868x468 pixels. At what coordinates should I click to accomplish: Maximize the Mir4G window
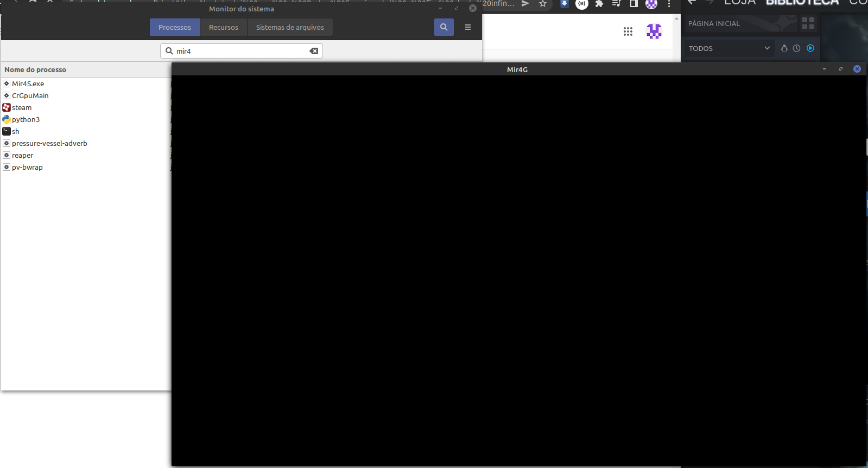841,69
